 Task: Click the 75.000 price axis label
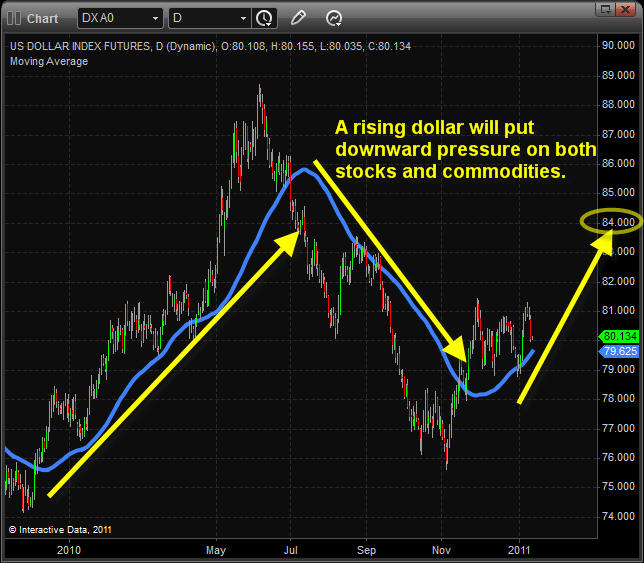(x=618, y=487)
